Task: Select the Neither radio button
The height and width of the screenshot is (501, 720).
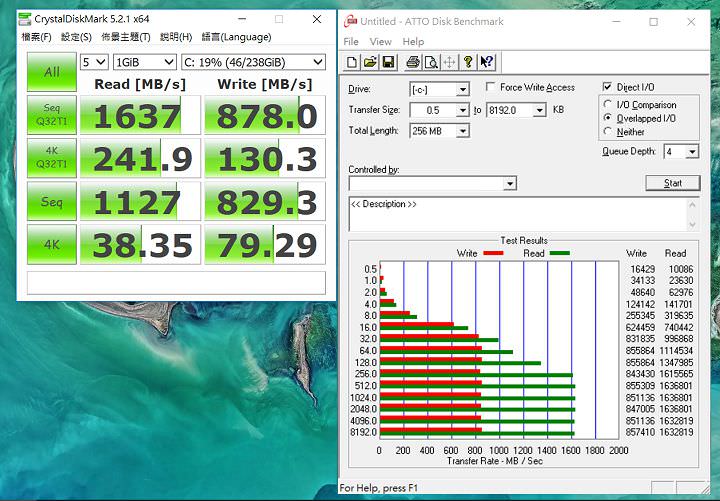Action: click(608, 132)
